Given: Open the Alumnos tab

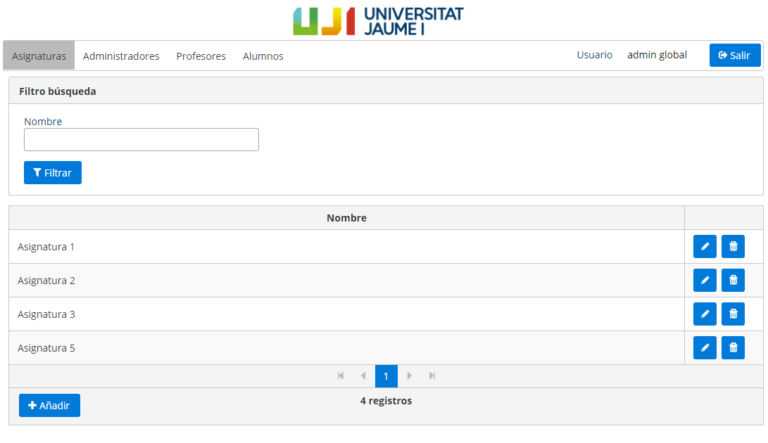Looking at the screenshot, I should point(263,56).
